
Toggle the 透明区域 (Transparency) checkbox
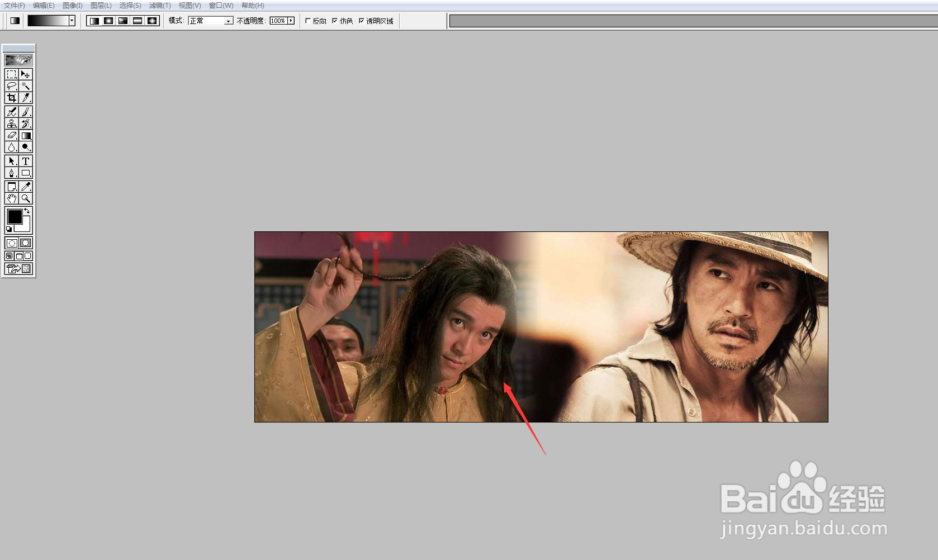362,21
